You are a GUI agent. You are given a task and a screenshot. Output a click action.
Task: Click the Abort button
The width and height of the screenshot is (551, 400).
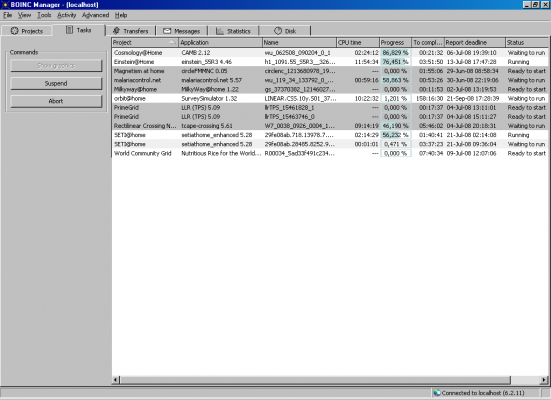56,101
